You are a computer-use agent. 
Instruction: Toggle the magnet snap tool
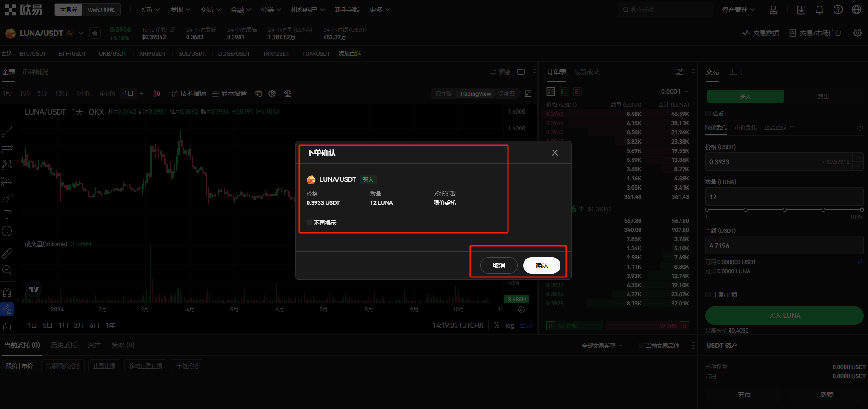click(x=7, y=292)
